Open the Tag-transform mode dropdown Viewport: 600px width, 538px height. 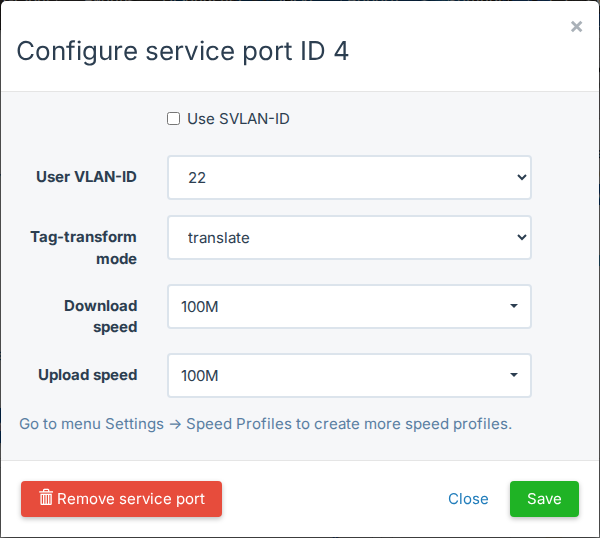point(349,237)
